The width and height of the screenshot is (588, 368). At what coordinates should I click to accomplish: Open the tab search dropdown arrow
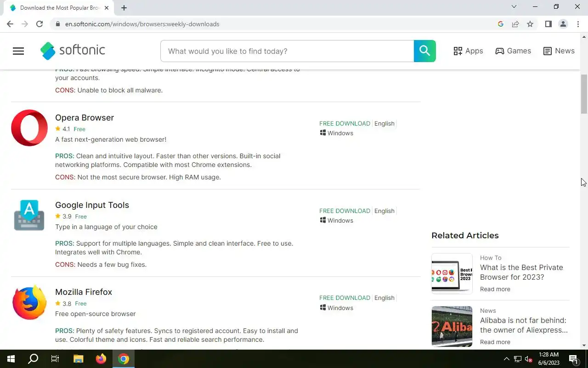coord(514,6)
